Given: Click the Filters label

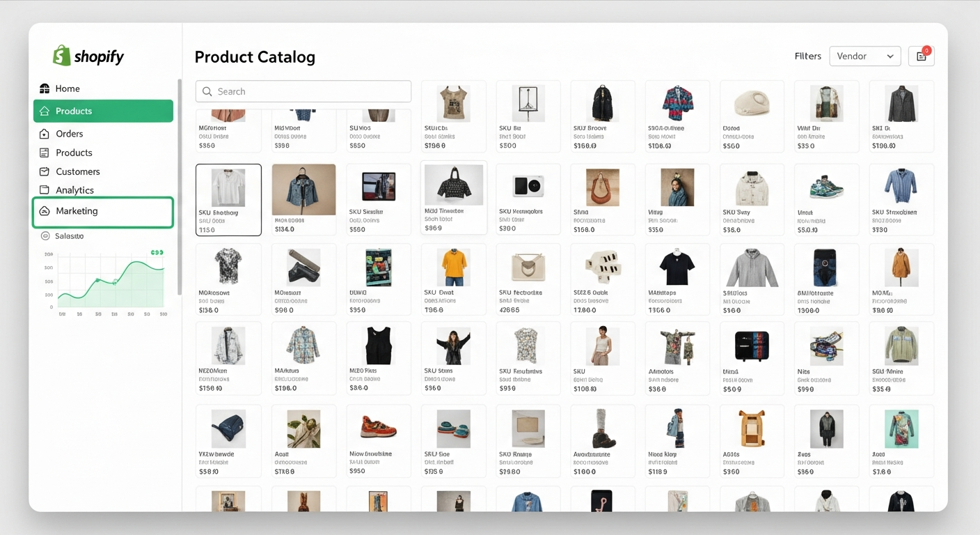Looking at the screenshot, I should point(807,56).
